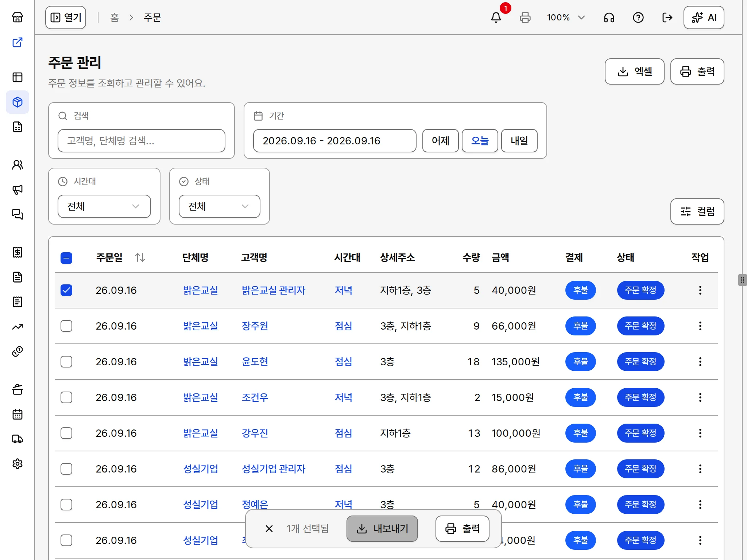The width and height of the screenshot is (747, 560).
Task: Select the 내일 period button
Action: click(x=519, y=141)
